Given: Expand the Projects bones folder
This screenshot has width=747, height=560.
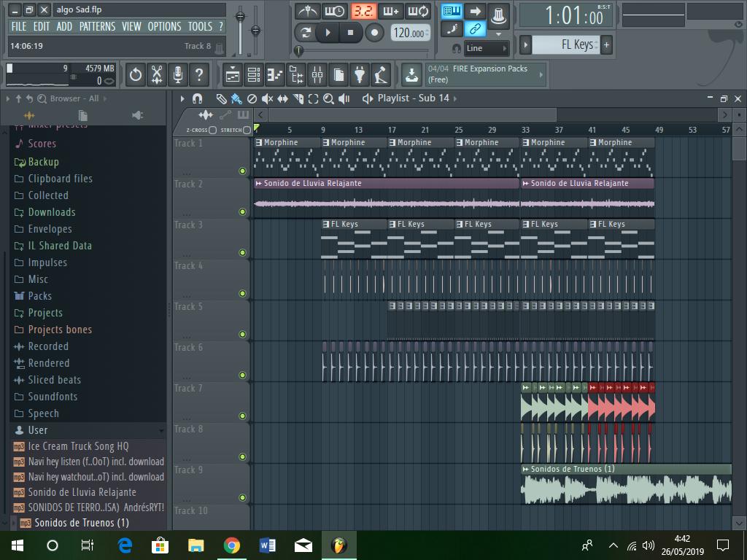Looking at the screenshot, I should click(x=60, y=330).
